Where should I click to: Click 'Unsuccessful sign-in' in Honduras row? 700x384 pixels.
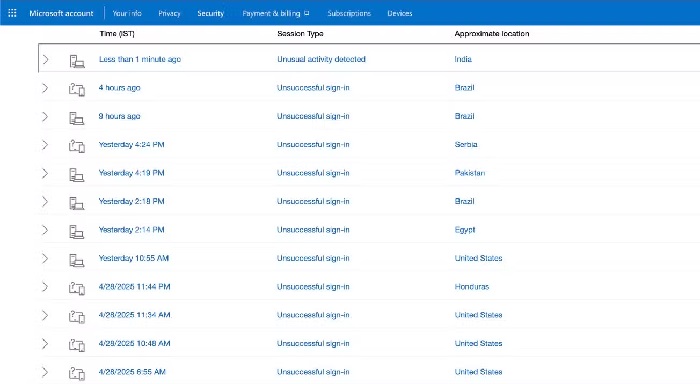(313, 287)
